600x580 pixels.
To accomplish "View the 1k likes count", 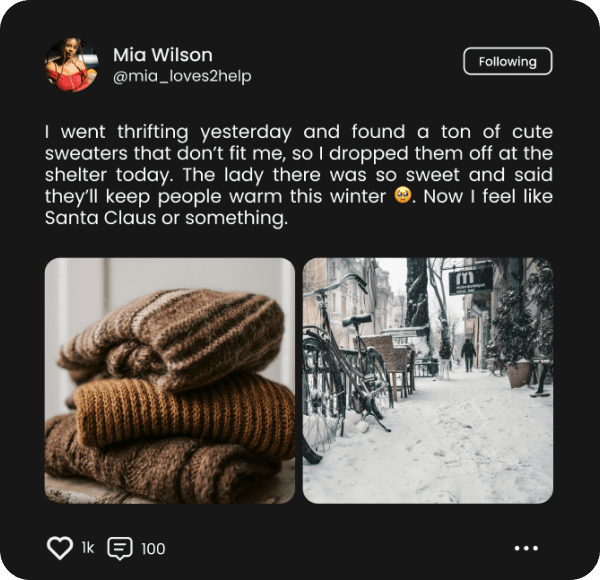I will 88,548.
